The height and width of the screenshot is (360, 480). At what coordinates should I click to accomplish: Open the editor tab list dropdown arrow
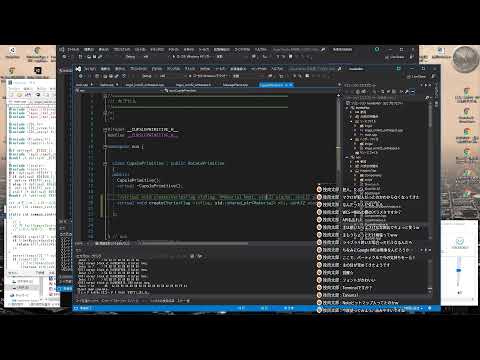pyautogui.click(x=339, y=85)
